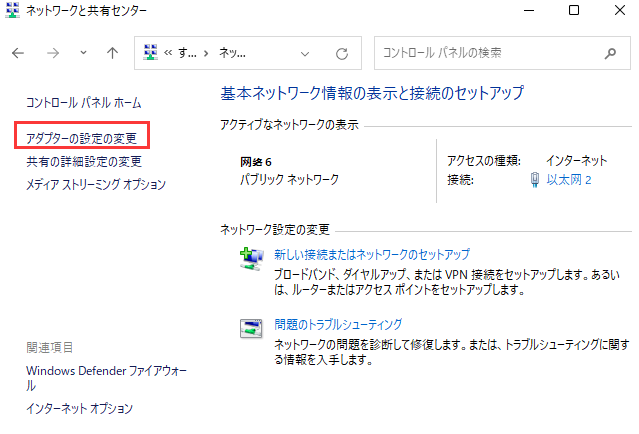Click the Ethernet plug icon beside 以太网 2

[535, 180]
